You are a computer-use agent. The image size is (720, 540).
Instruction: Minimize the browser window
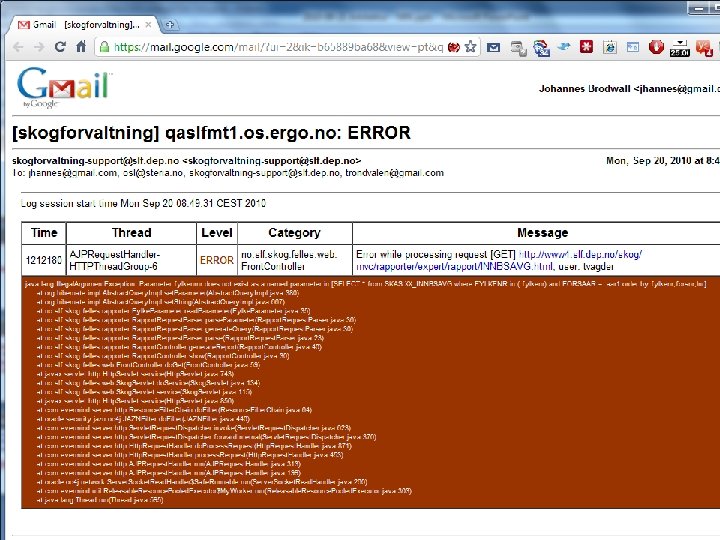[699, 8]
